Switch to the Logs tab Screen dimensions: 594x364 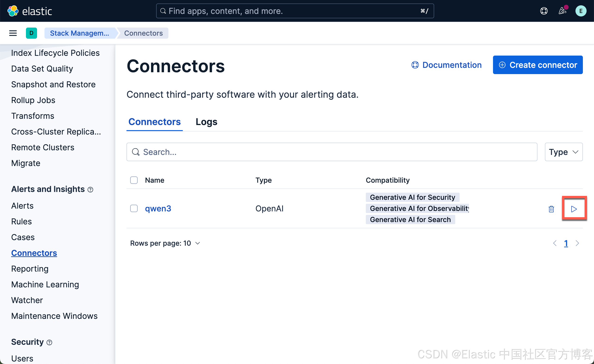(x=206, y=122)
